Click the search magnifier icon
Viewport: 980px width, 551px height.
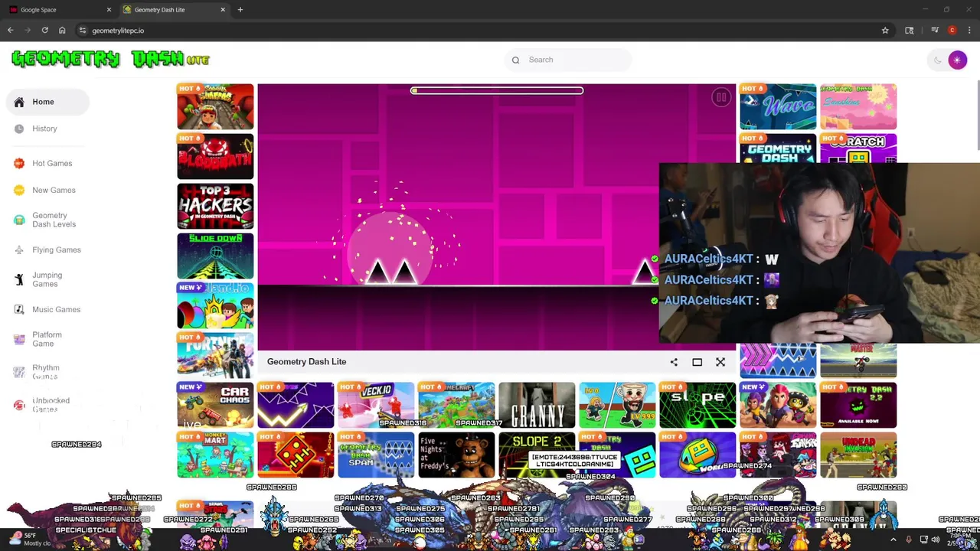(515, 60)
